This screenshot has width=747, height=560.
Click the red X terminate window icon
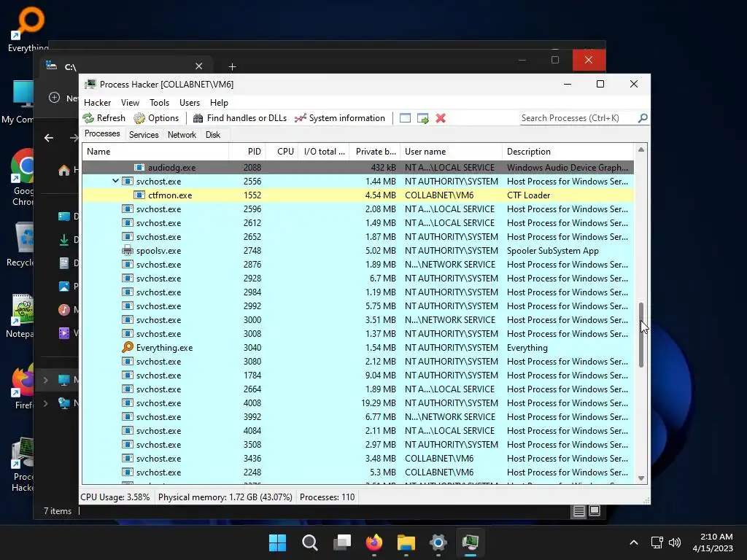[441, 118]
